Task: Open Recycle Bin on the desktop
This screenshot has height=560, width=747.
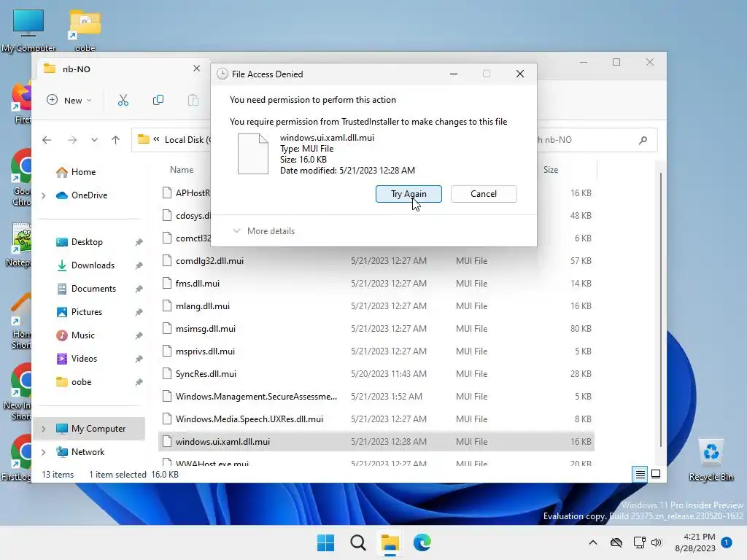Action: tap(711, 460)
